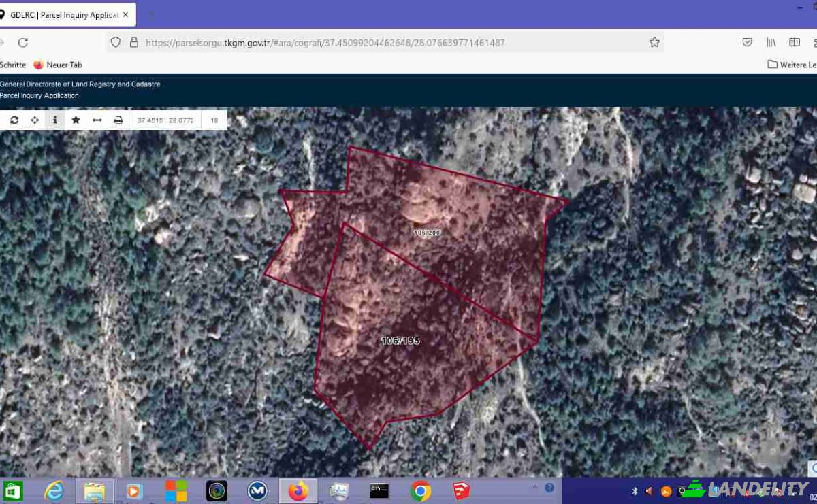Open the 'Weitere Le...' bookmarks folder
The image size is (817, 504).
point(792,65)
